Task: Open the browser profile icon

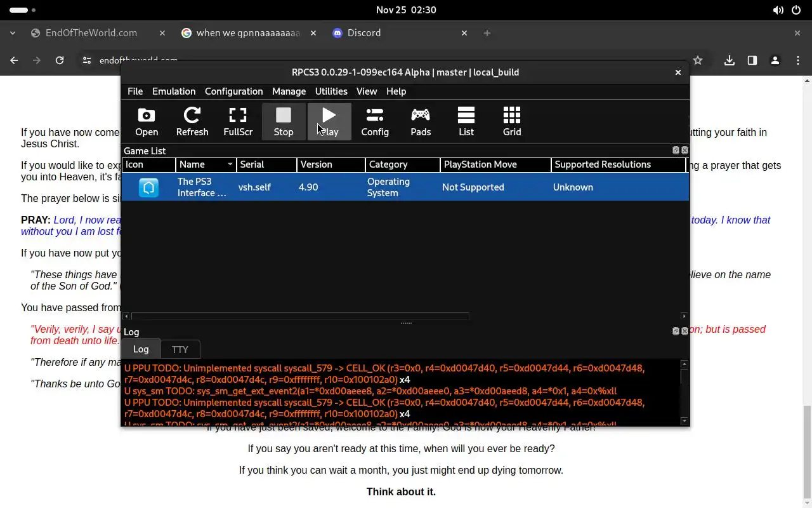Action: point(775,60)
